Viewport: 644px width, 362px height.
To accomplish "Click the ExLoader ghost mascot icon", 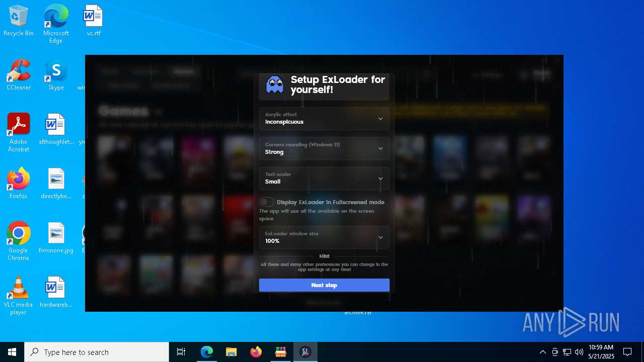I will pos(275,84).
